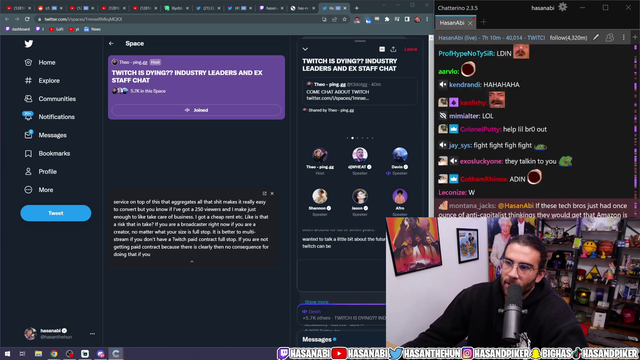
Task: Share the Space using share icon
Action: pos(393,49)
